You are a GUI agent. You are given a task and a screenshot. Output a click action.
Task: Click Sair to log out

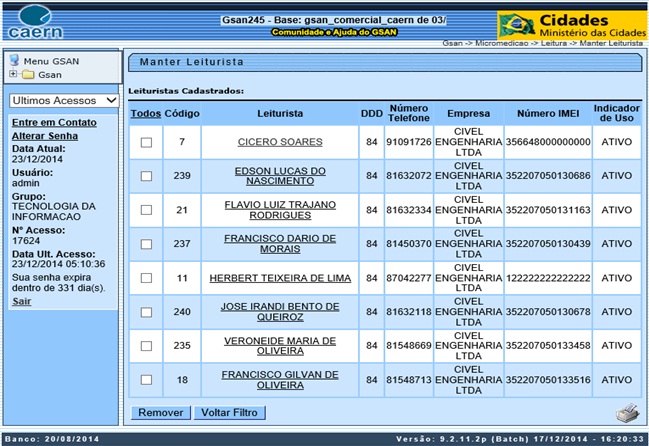20,300
